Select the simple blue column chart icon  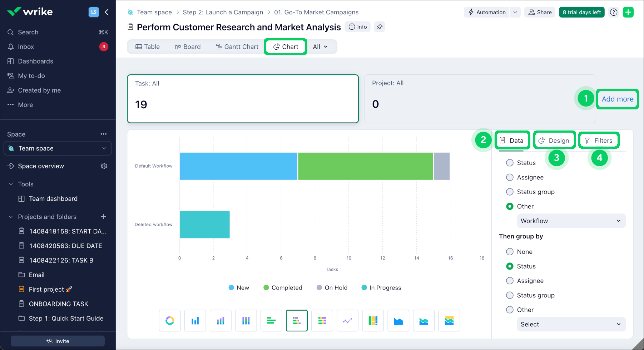pos(195,321)
